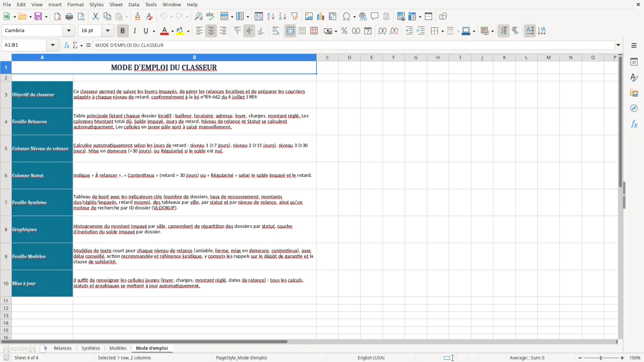Toggle Center Horizontally alignment
Screen dimensions: 644x362
(x=211, y=31)
